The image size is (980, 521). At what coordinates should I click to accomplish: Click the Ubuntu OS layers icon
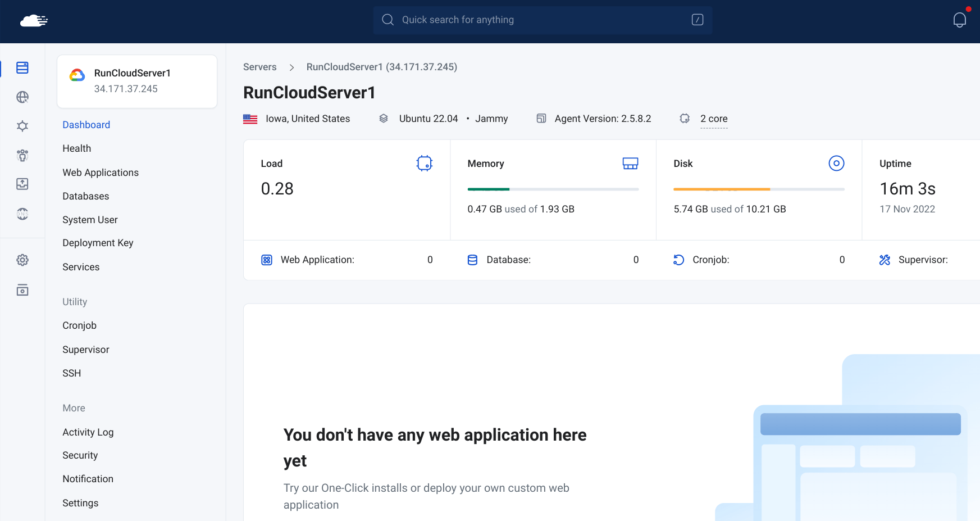(384, 119)
